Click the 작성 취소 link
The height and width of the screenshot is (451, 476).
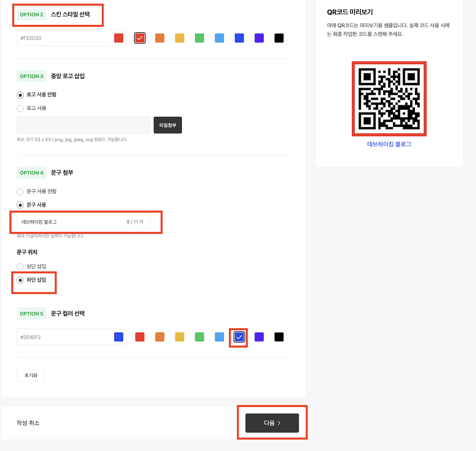[28, 423]
